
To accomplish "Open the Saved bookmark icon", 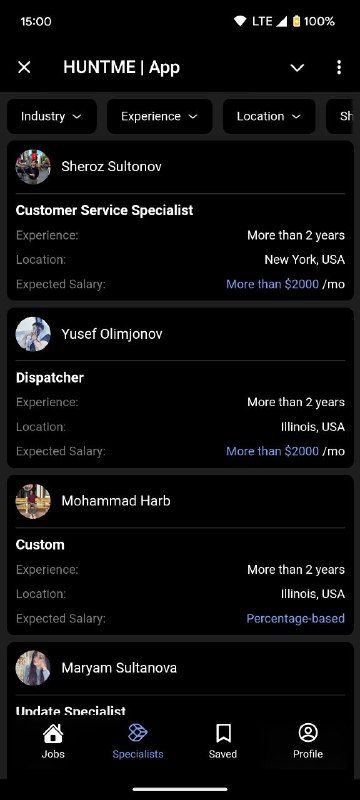I will (x=223, y=734).
